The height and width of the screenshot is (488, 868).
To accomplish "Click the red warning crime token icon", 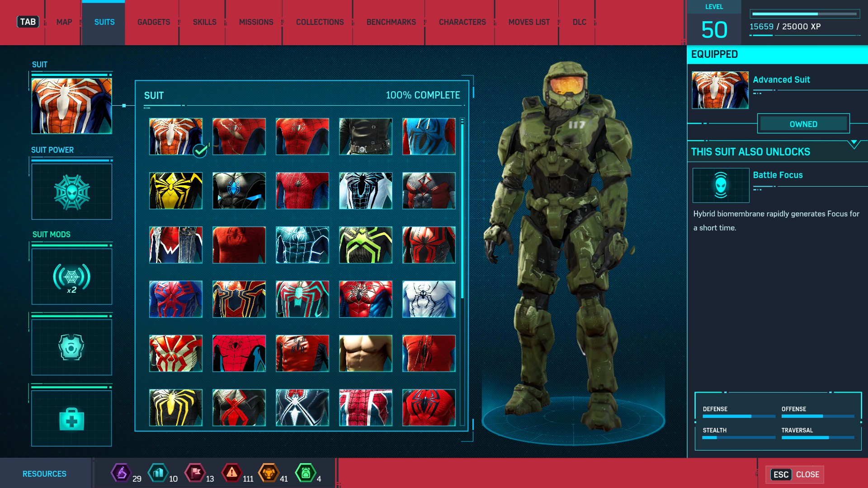I will (x=232, y=473).
